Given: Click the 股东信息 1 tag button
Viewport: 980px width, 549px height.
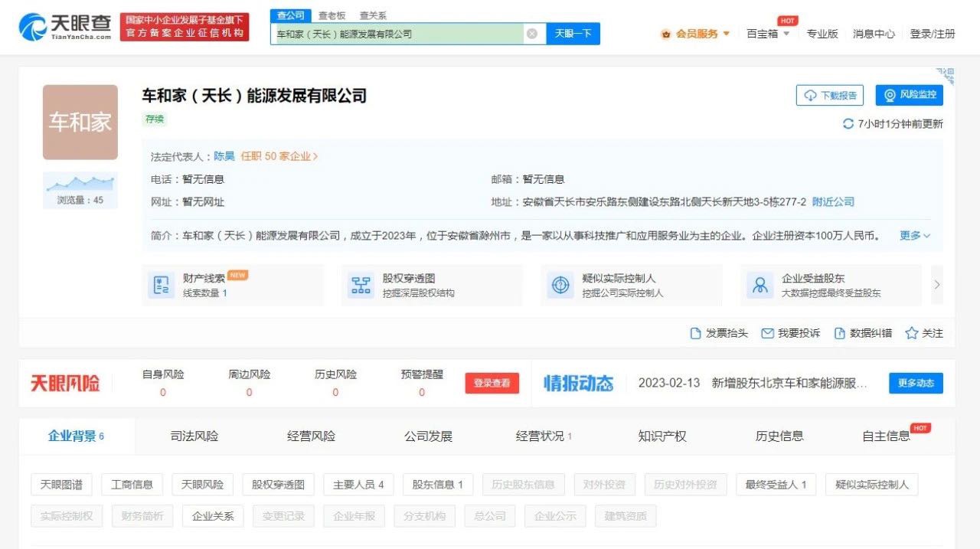Looking at the screenshot, I should pyautogui.click(x=438, y=485).
